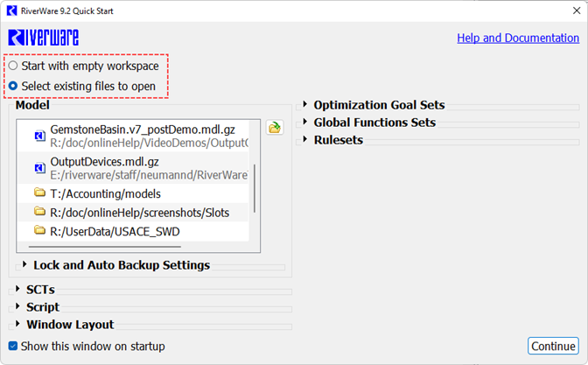Select Start with empty workspace option
This screenshot has height=365, width=588.
13,66
